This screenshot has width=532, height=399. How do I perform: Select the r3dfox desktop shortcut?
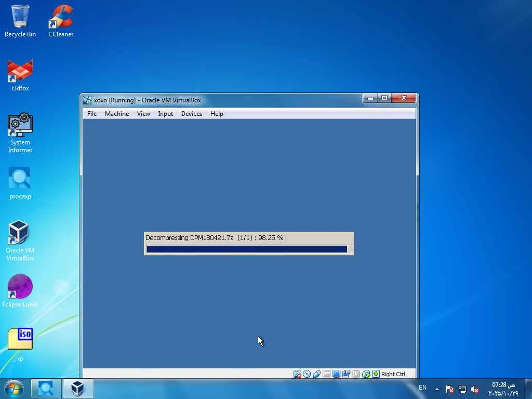click(20, 75)
